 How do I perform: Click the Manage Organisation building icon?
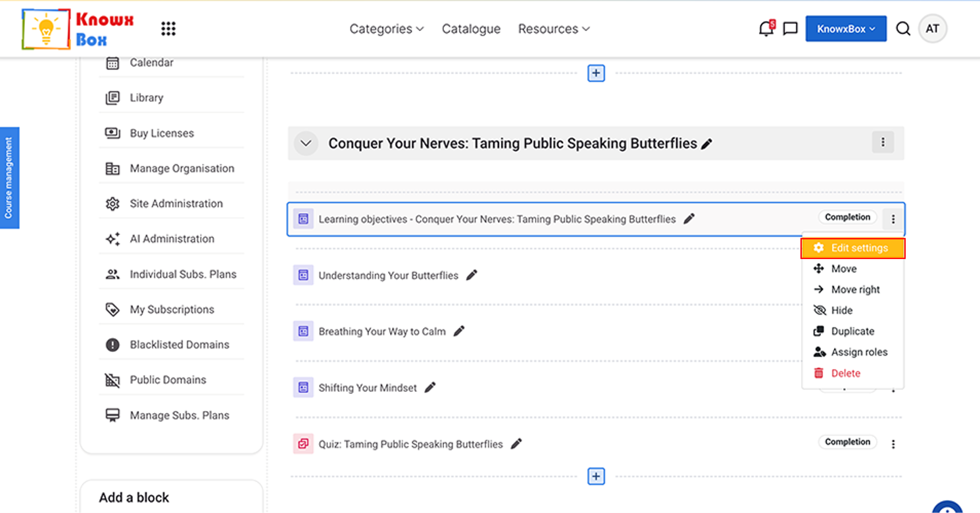click(x=112, y=168)
